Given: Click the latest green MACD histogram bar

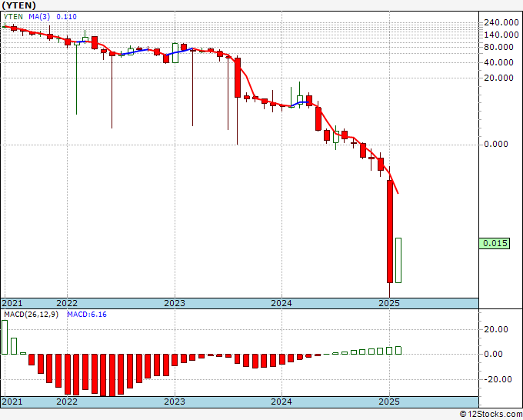Looking at the screenshot, I should pyautogui.click(x=398, y=350).
